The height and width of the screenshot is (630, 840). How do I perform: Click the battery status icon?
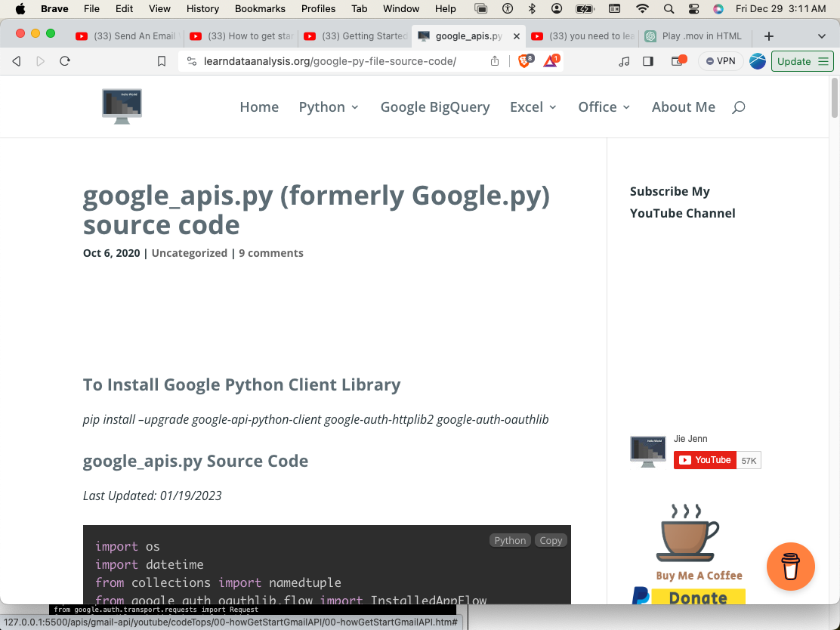tap(585, 8)
